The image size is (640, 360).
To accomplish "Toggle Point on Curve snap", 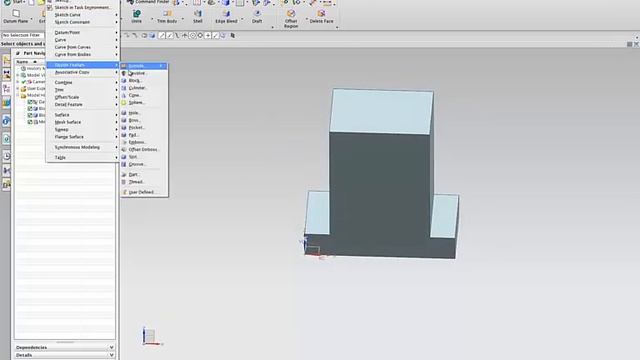I will [x=216, y=36].
